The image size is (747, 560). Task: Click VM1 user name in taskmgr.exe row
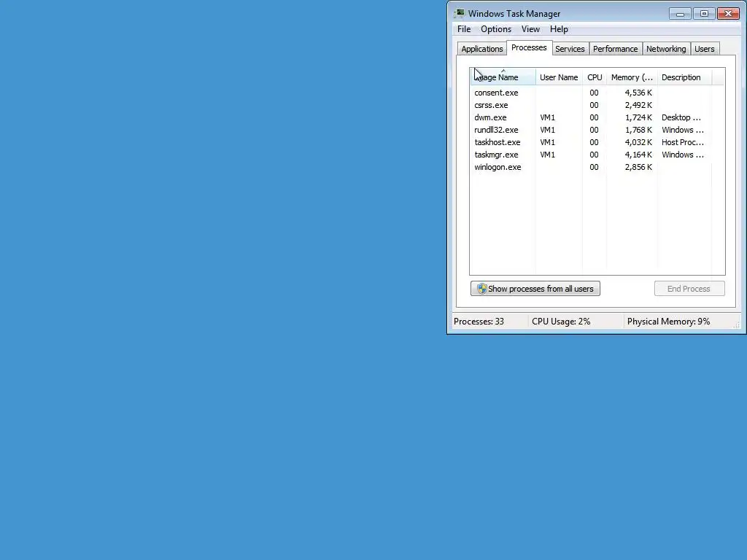[x=547, y=155]
